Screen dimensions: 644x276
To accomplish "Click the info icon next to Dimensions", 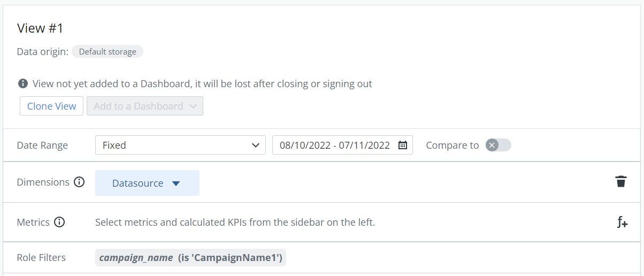I will pyautogui.click(x=79, y=182).
